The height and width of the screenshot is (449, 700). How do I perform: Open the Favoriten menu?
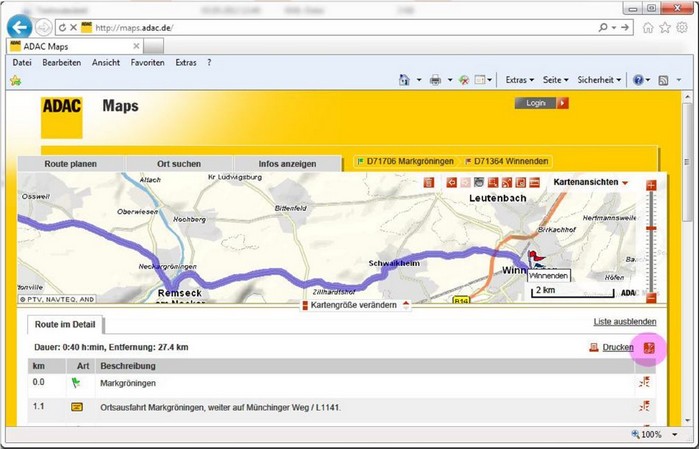[x=147, y=62]
